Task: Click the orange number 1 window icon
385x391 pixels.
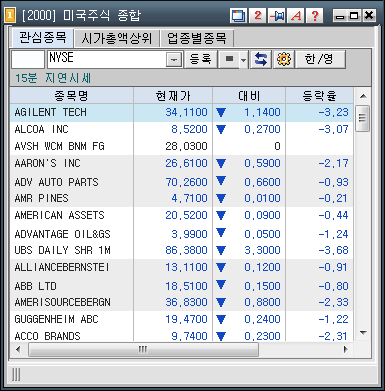Action: click(10, 15)
